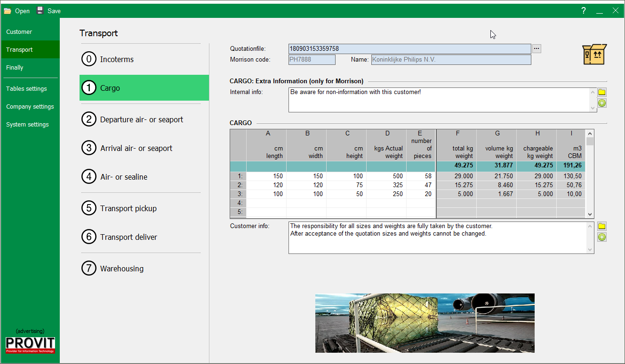
Task: Click the green plus icon beside Customer info
Action: [601, 237]
